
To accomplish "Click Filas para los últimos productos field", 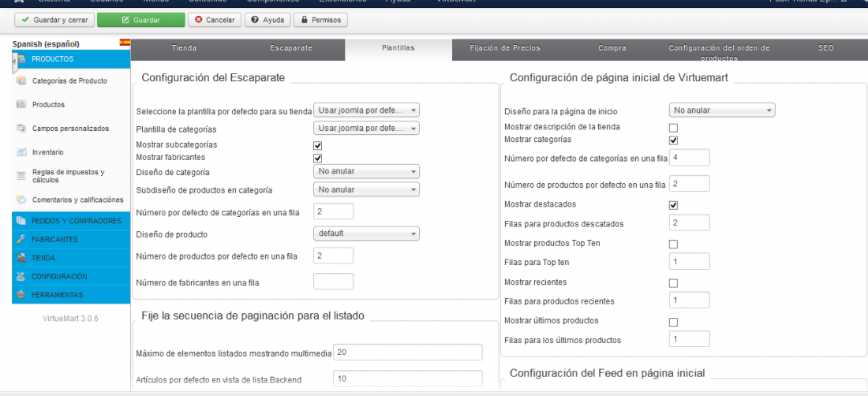I will pos(689,338).
